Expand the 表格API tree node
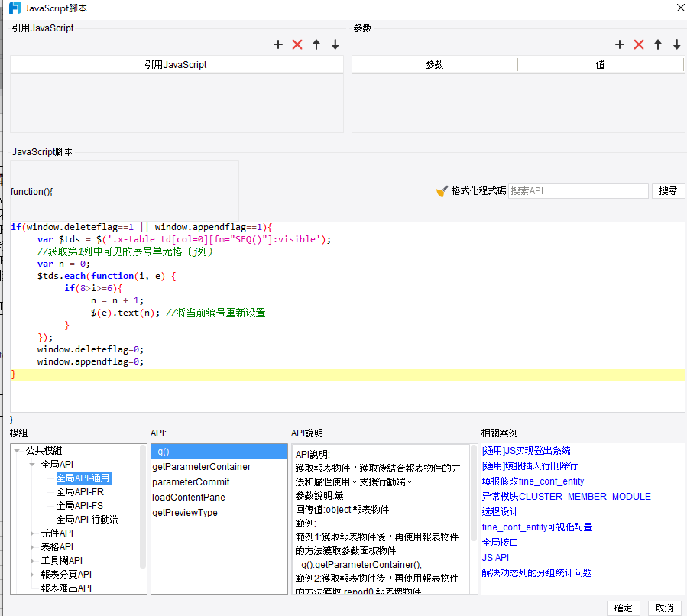Image resolution: width=687 pixels, height=616 pixels. (32, 546)
